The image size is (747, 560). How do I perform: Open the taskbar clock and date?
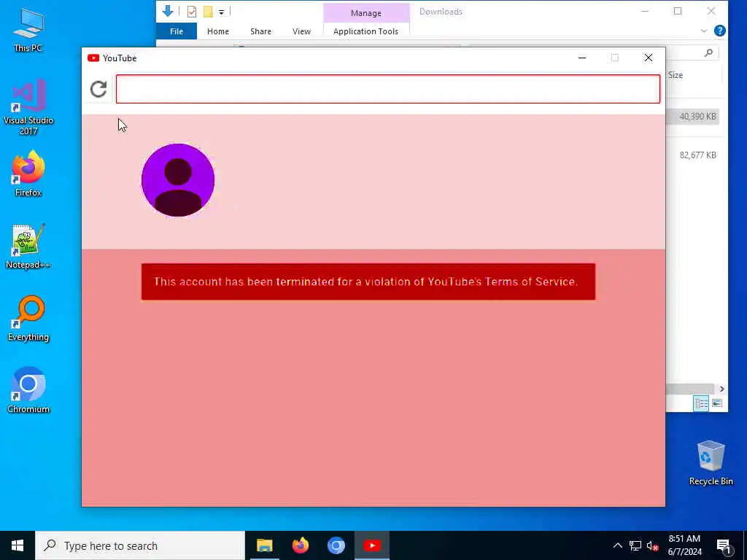coord(684,545)
